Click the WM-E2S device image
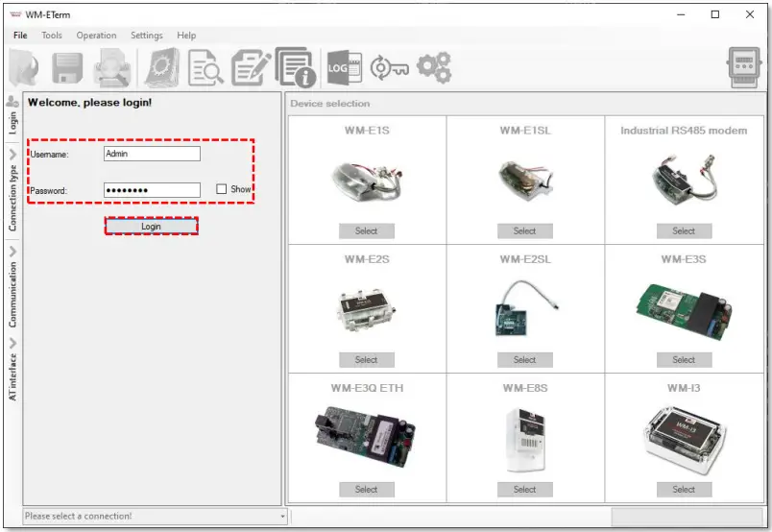 pos(367,310)
